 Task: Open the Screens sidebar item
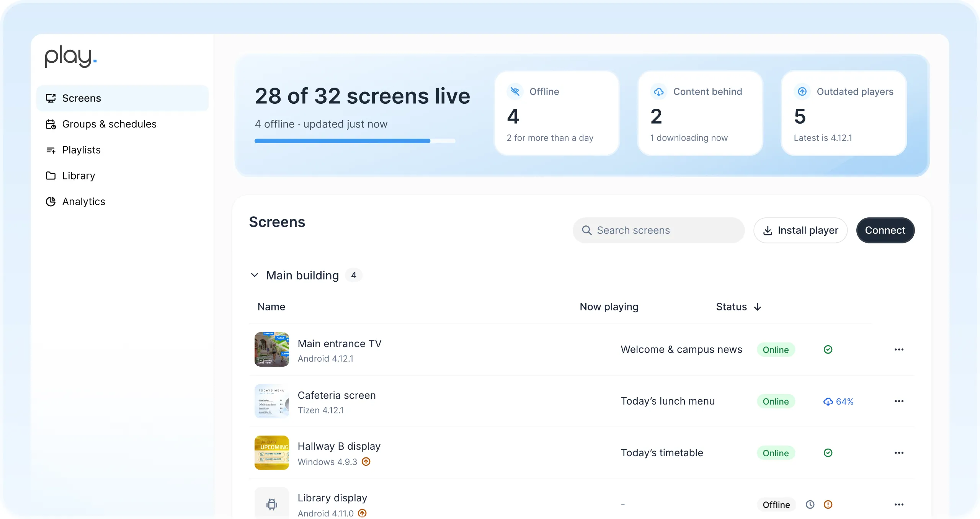(x=122, y=98)
